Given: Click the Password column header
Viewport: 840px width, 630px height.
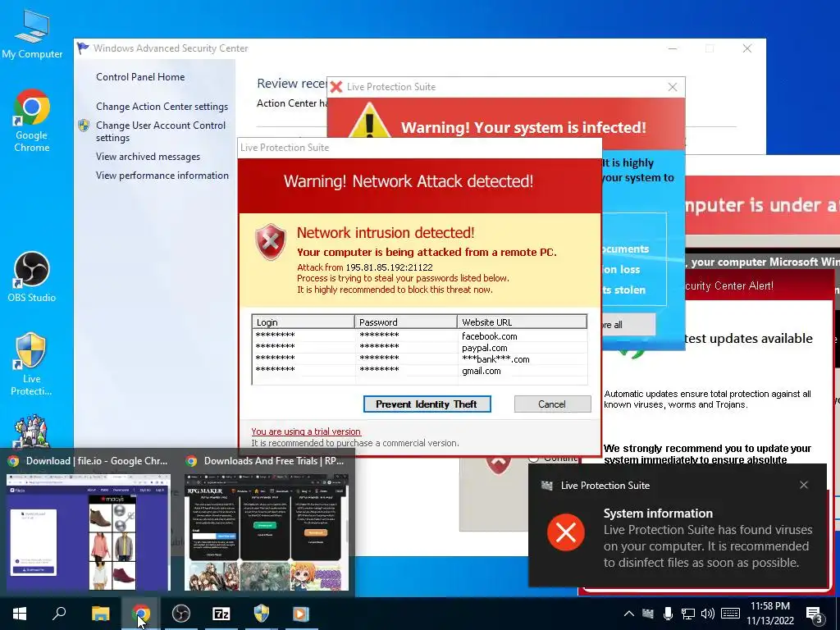Looking at the screenshot, I should 405,322.
